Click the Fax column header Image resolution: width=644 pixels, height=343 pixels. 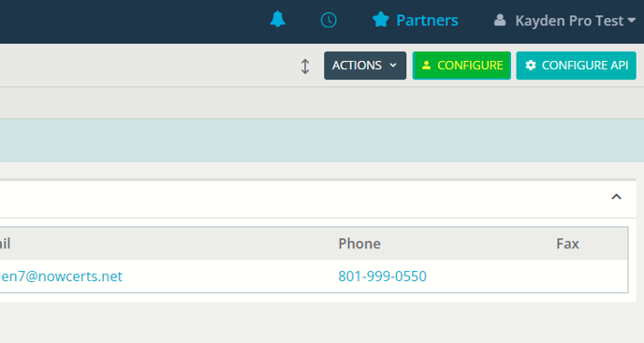tap(567, 244)
